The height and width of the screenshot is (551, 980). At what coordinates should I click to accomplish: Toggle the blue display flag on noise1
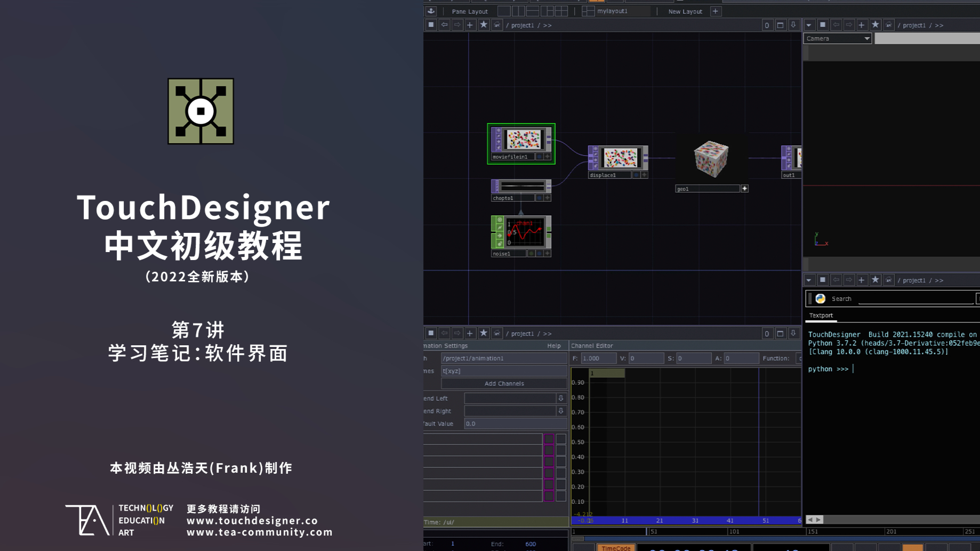point(539,254)
